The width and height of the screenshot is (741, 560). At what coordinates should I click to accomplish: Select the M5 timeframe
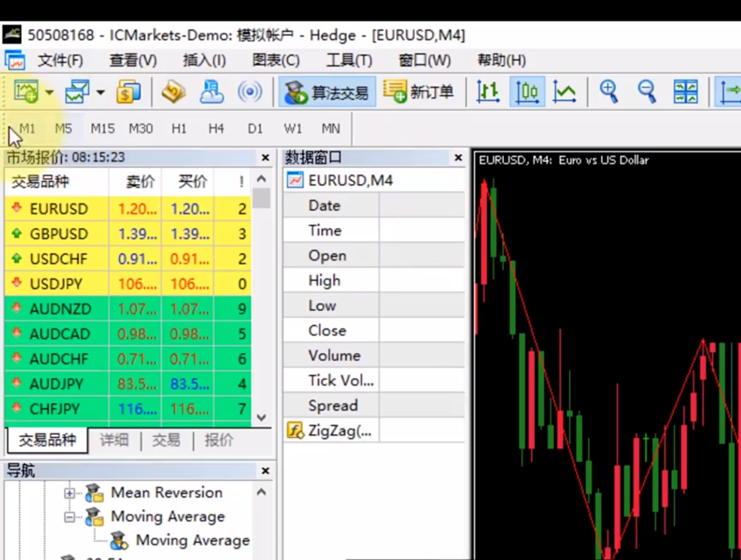point(63,129)
